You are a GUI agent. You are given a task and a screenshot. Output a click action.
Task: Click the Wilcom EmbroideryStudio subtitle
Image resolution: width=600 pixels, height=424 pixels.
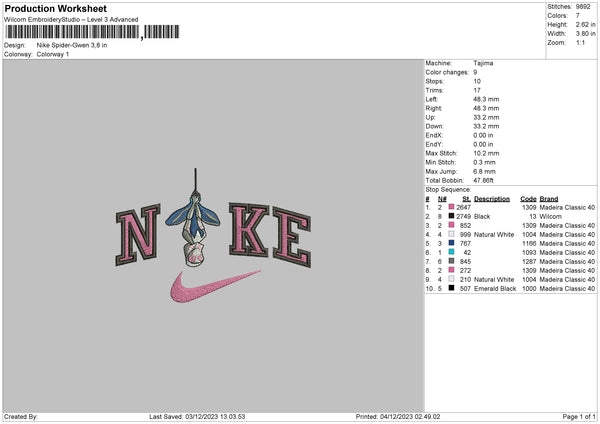pyautogui.click(x=71, y=20)
